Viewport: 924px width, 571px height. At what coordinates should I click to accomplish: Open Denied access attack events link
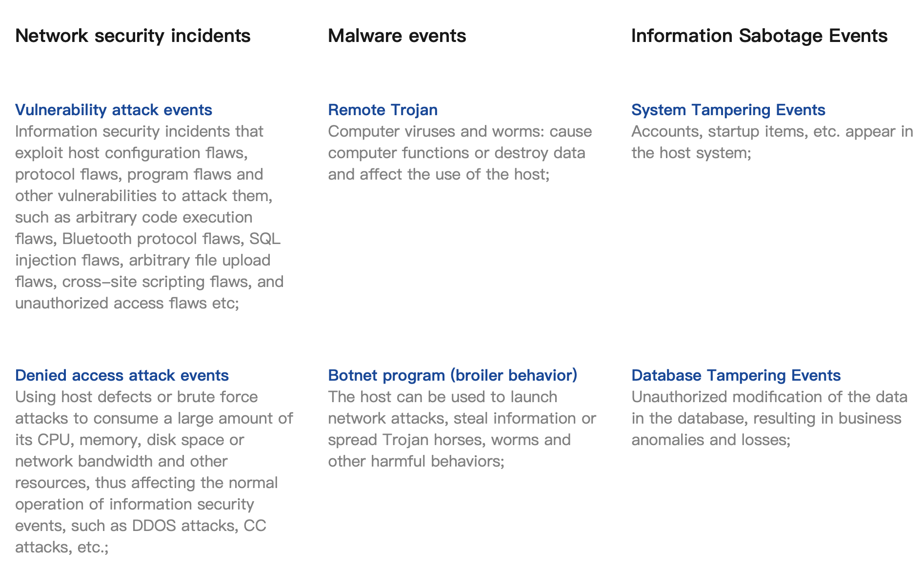coord(122,375)
